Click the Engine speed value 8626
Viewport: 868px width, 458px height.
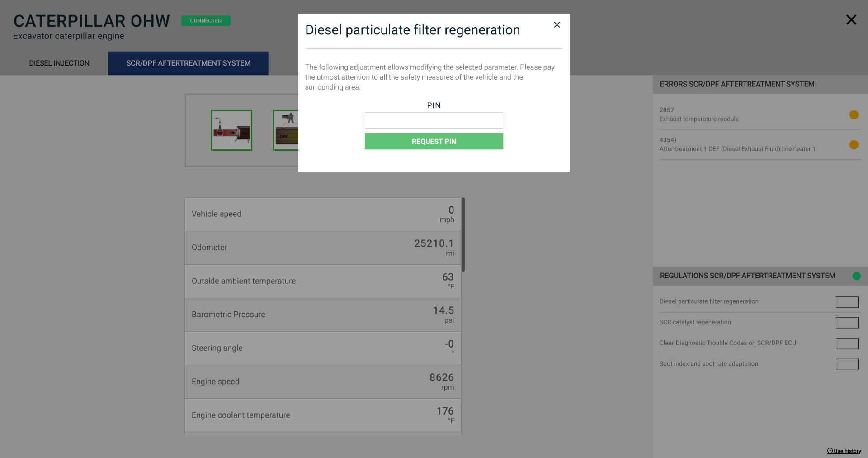pos(442,377)
